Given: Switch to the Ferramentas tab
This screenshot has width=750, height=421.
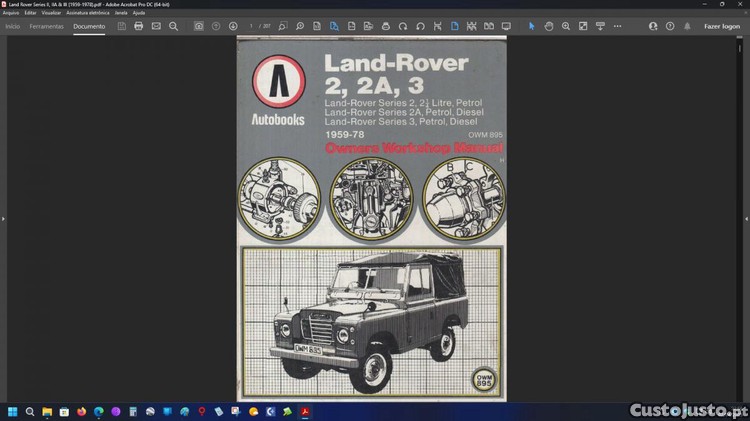Looking at the screenshot, I should [x=46, y=26].
